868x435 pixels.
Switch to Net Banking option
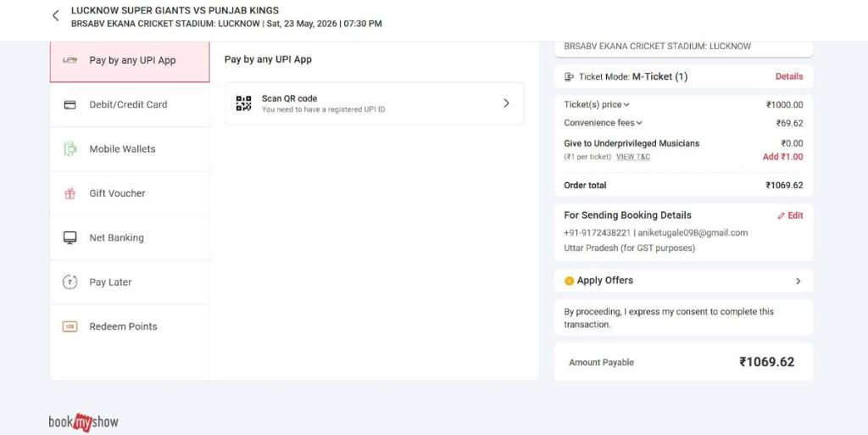130,237
